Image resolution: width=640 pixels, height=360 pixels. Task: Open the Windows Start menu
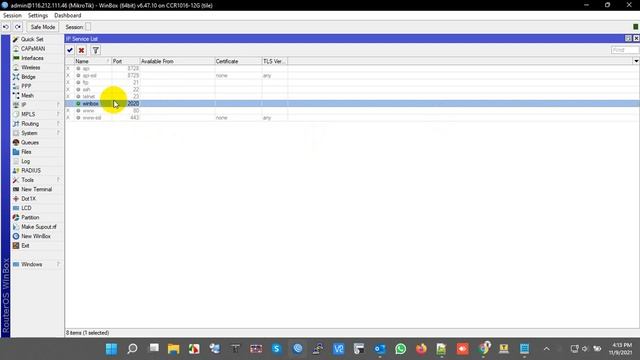pos(111,349)
